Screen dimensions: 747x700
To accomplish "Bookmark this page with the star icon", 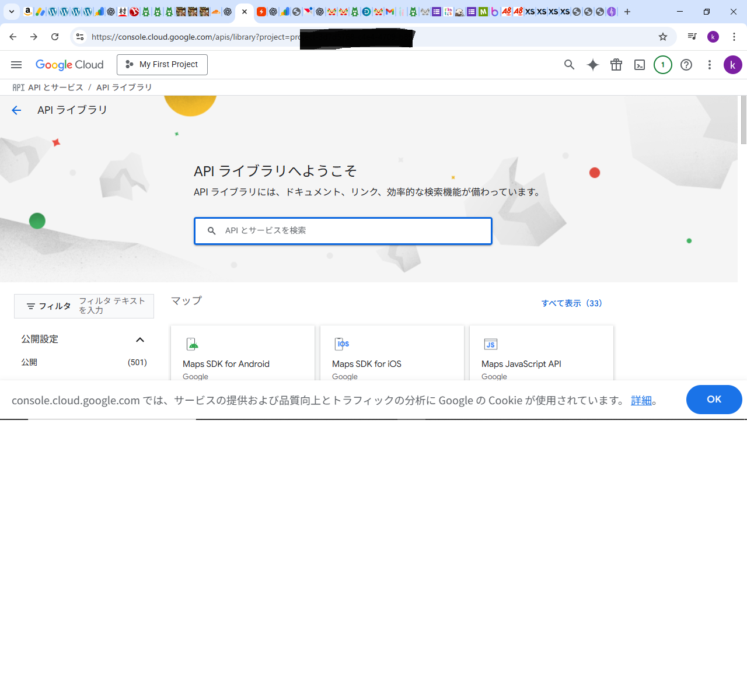I will (663, 37).
